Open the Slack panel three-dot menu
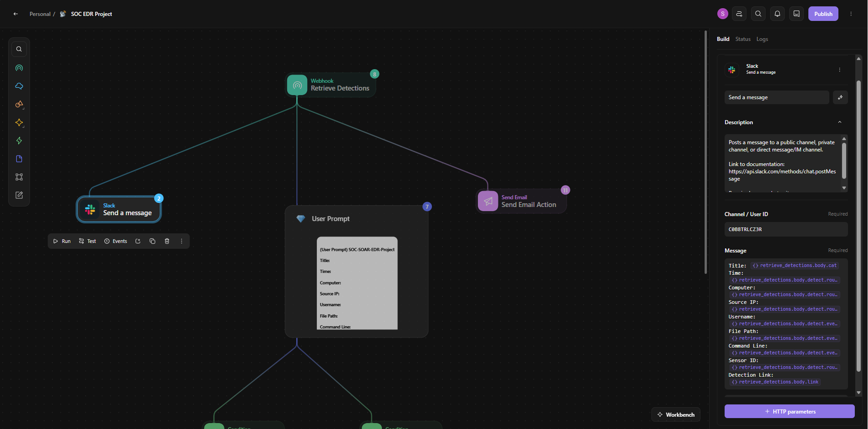 point(840,70)
